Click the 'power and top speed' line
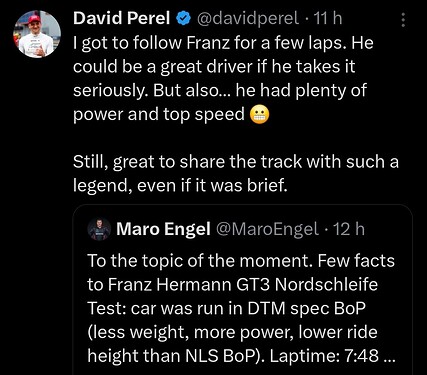Screen dimensions: 427x375 tap(159, 115)
